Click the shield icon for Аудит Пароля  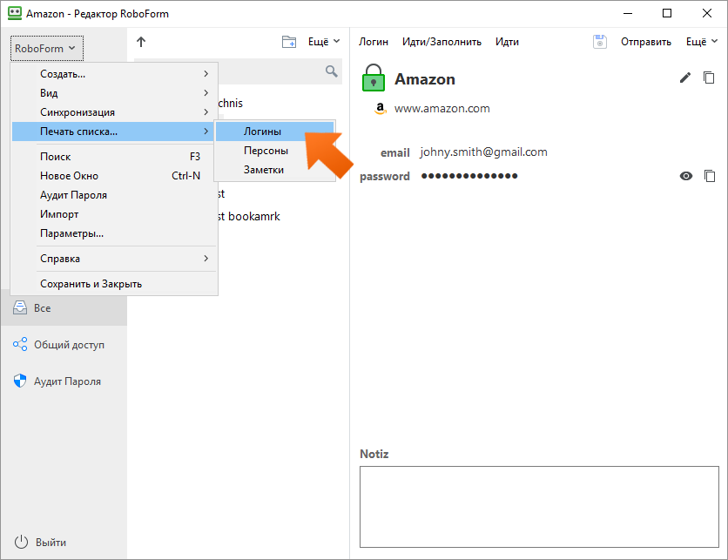pyautogui.click(x=20, y=381)
